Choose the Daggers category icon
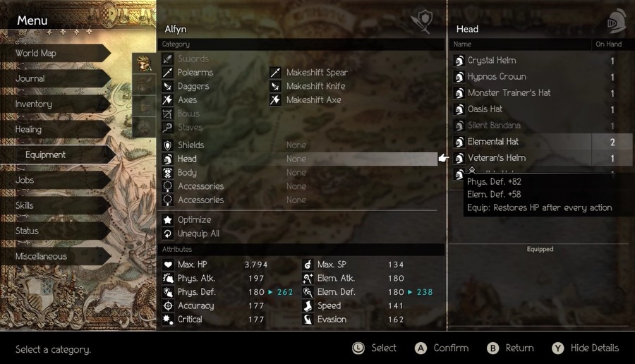The image size is (635, 364). tap(168, 86)
